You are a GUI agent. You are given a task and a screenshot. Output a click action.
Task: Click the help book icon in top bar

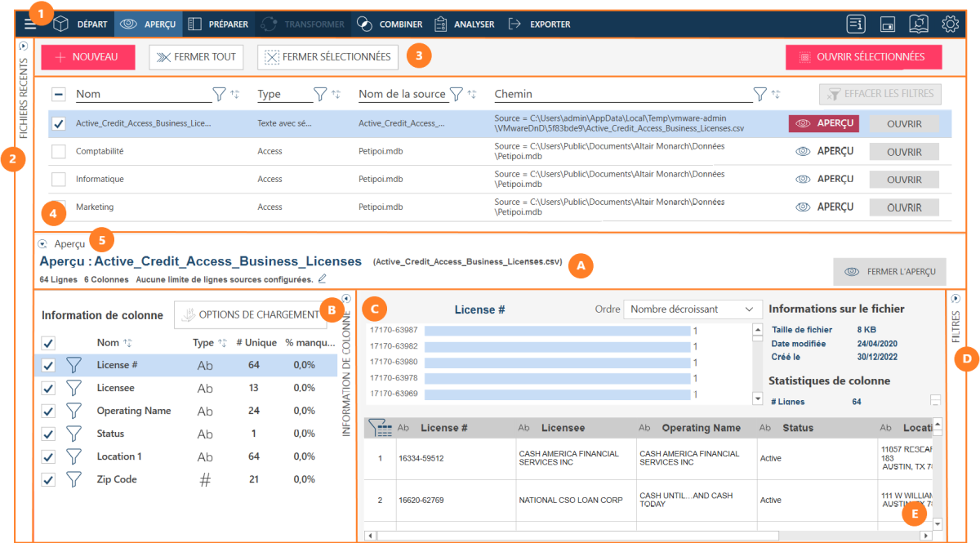919,24
